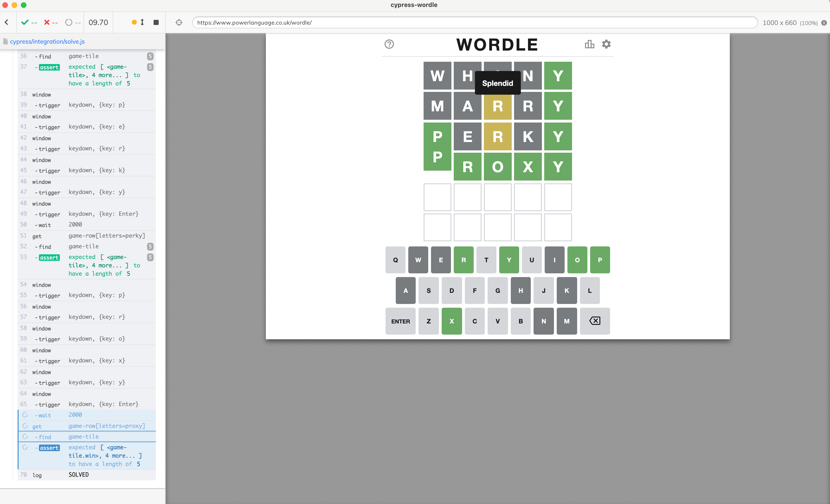The image size is (830, 504).
Task: Open the selector playground crosshair tool
Action: pos(179,22)
